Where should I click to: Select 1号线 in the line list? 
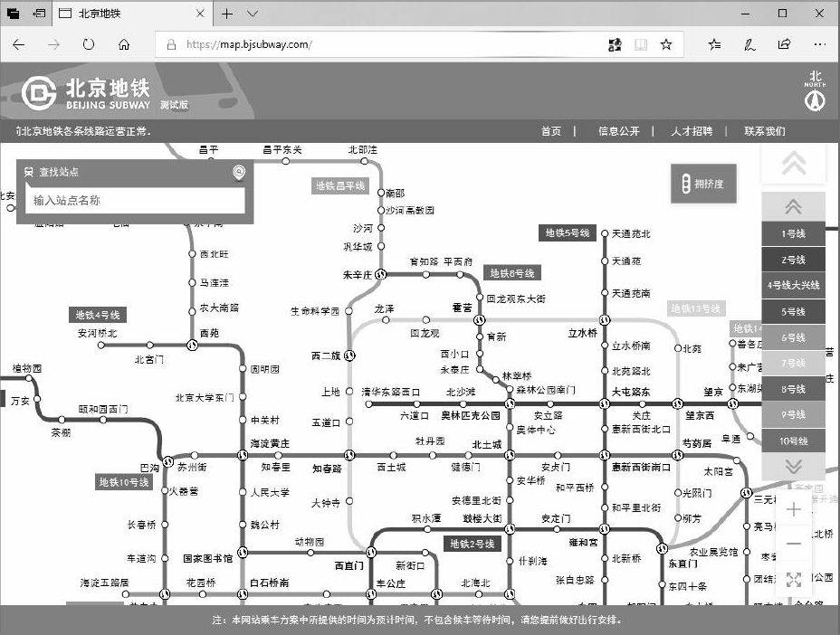[794, 233]
